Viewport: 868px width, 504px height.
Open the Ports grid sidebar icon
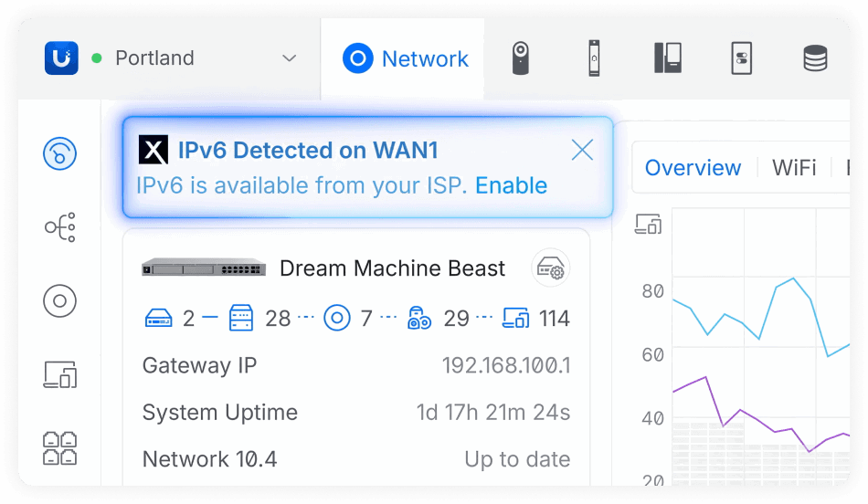click(x=59, y=448)
